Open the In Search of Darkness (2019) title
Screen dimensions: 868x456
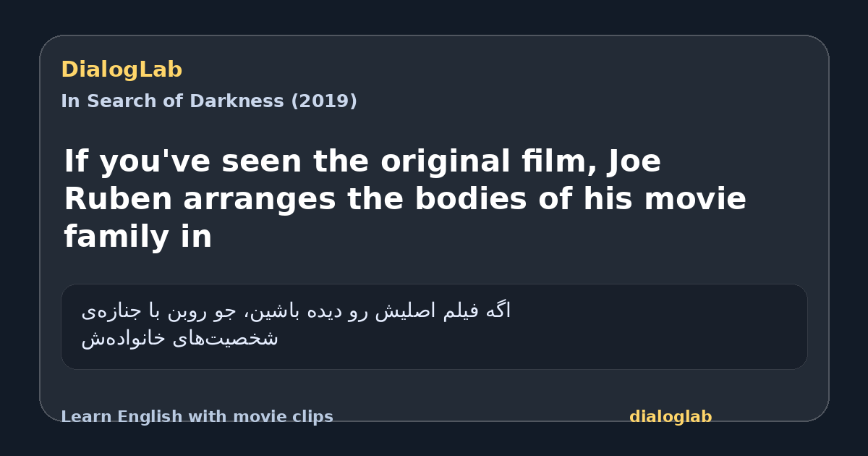tap(209, 101)
